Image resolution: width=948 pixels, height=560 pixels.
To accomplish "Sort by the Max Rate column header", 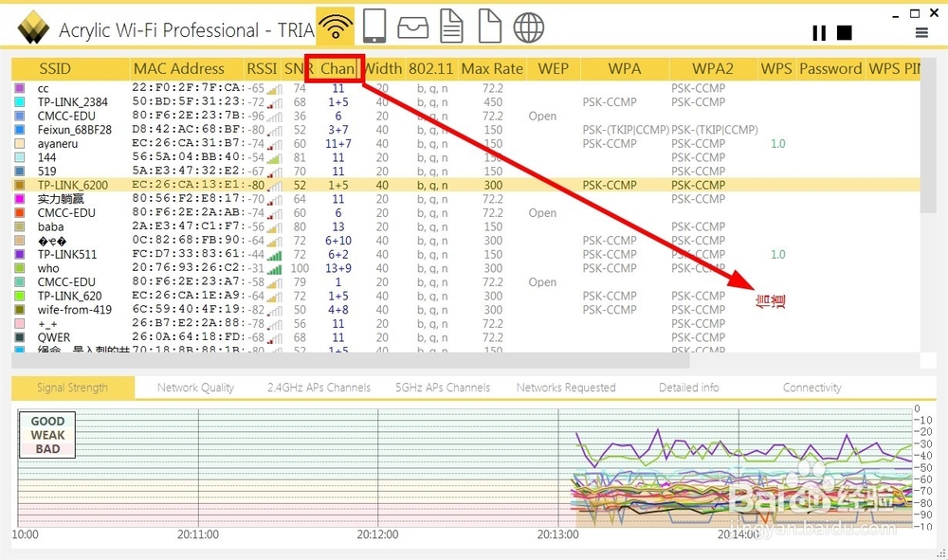I will [x=492, y=69].
